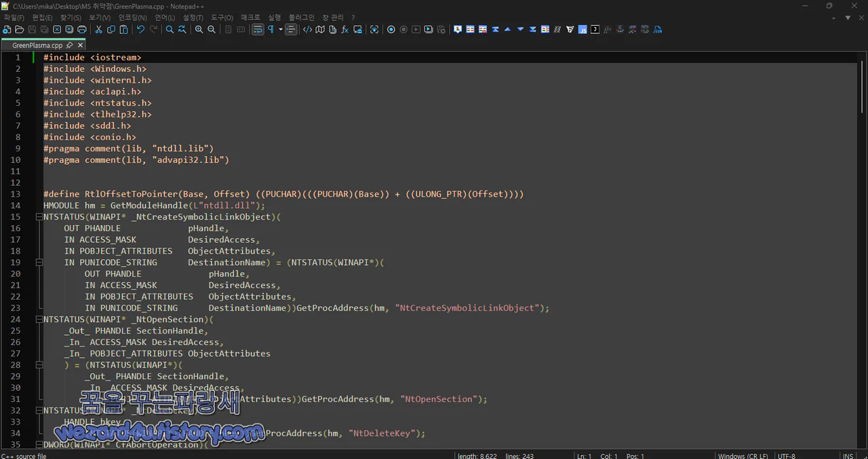Click the black J plugin icon
Viewport: 868px width, 459px height.
point(595,30)
